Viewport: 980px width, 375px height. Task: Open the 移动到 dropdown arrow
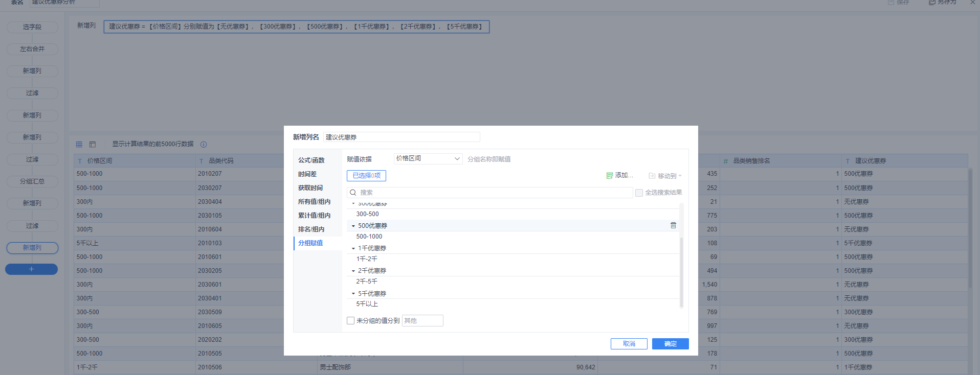coord(680,176)
